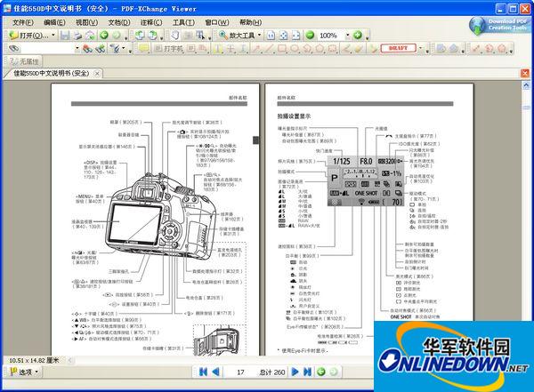Select the Highlight text tool
Image resolution: width=534 pixels, height=392 pixels.
218,49
